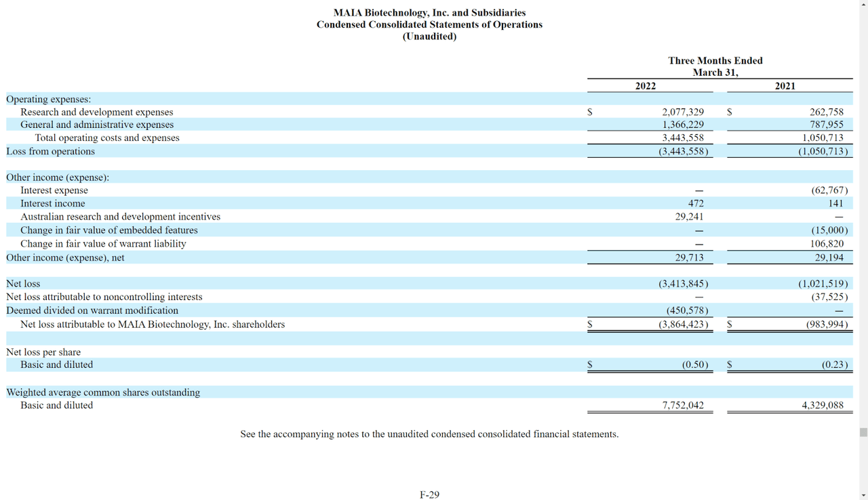Click the 'See the accompanying notes' footnote
The width and height of the screenshot is (868, 500).
pyautogui.click(x=429, y=434)
